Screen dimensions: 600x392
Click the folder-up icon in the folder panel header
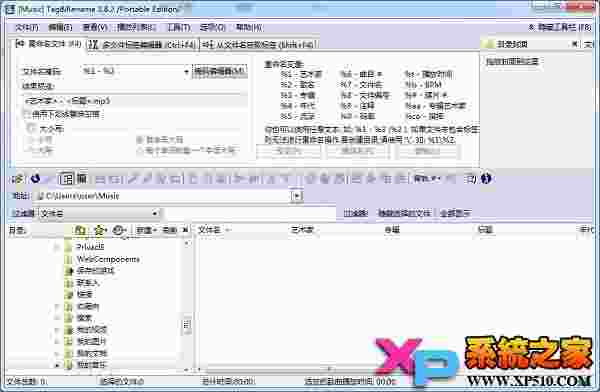(79, 230)
